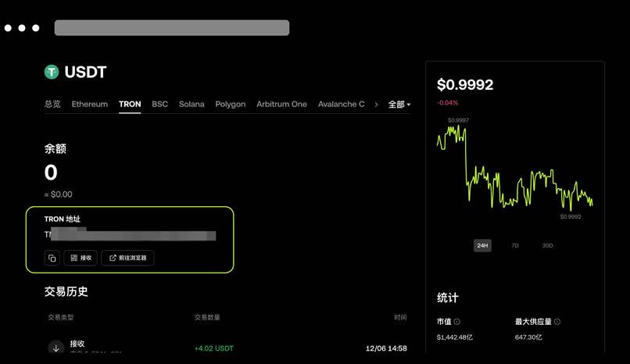Click the QR icon on 接收 button
Screen dimensions: 630x364
click(x=74, y=258)
